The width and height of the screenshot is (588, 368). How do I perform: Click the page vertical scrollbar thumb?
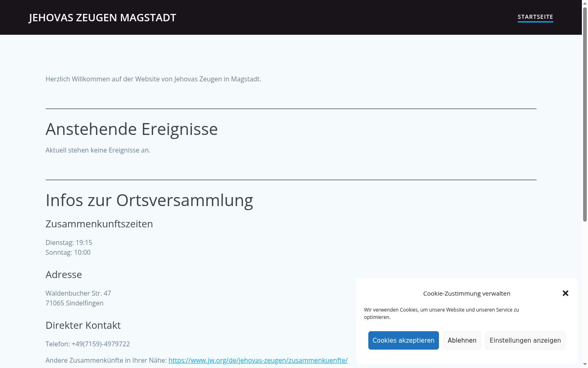(585, 114)
